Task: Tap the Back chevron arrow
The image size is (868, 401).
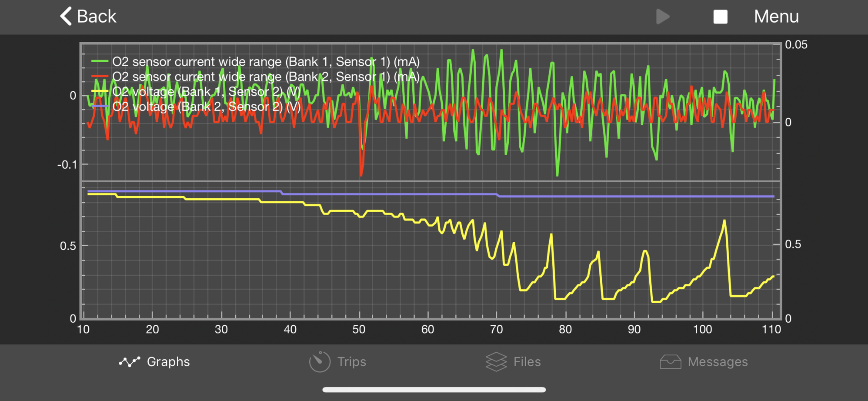Action: tap(66, 17)
